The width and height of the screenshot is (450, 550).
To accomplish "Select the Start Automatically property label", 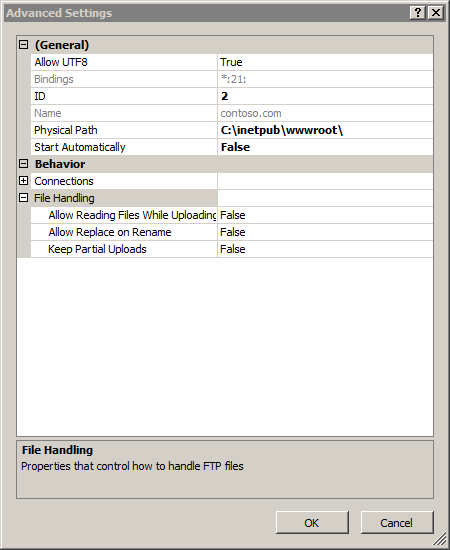I will (80, 147).
